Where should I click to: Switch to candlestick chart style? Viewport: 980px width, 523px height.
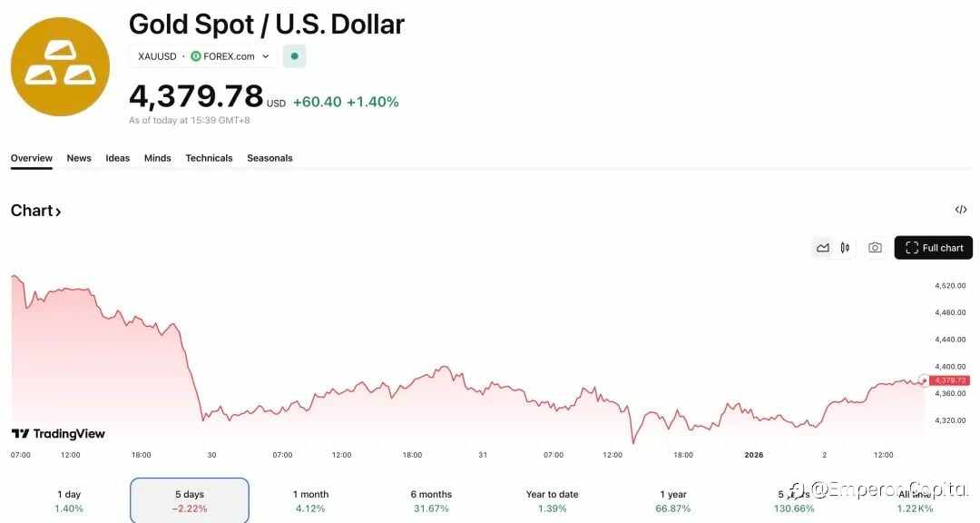[845, 248]
